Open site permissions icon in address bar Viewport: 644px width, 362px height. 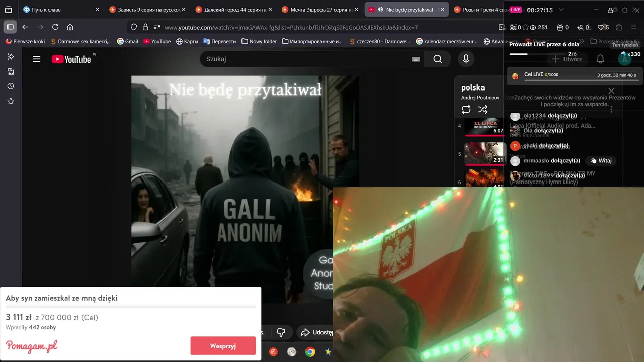click(157, 27)
